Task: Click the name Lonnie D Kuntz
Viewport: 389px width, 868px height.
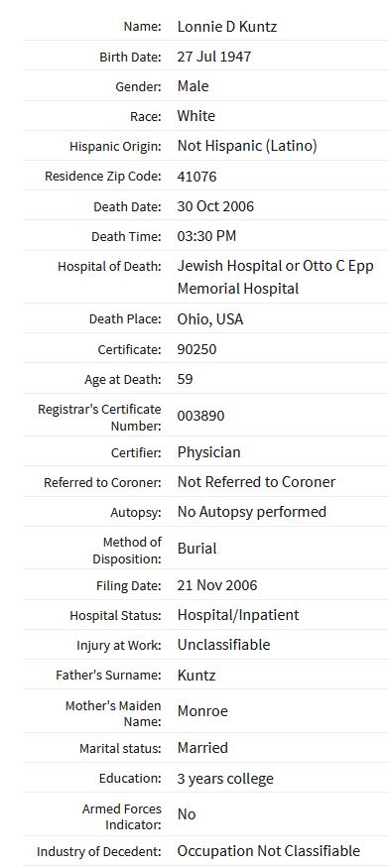Action: pos(227,26)
